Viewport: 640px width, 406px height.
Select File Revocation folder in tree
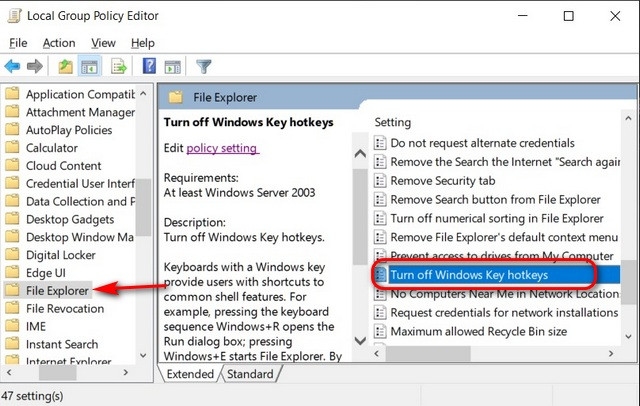[55, 309]
